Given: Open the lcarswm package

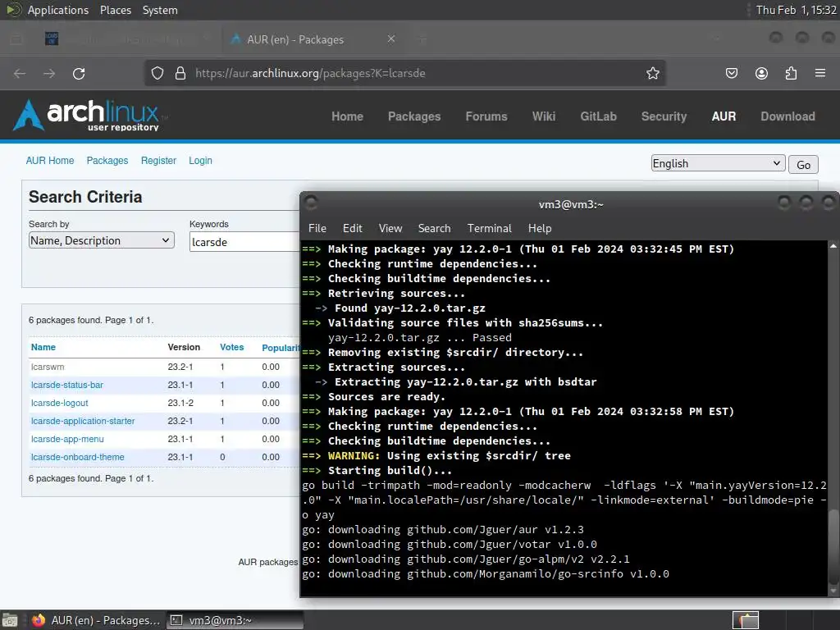Looking at the screenshot, I should point(48,367).
